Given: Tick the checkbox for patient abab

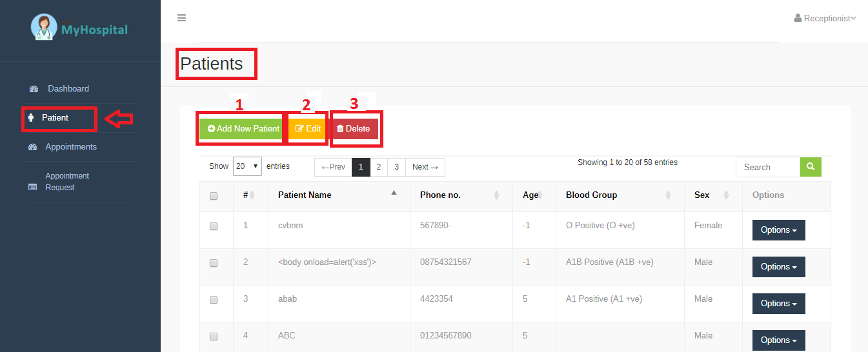Looking at the screenshot, I should tap(214, 300).
